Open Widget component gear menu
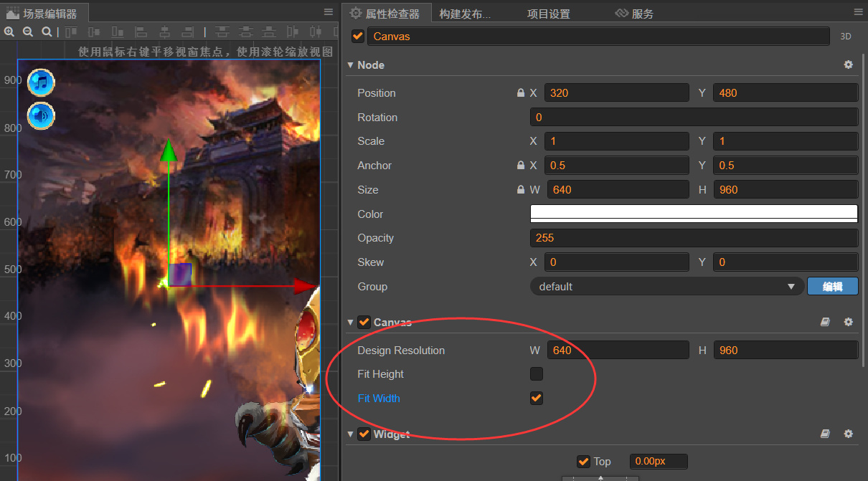This screenshot has width=868, height=481. (849, 434)
